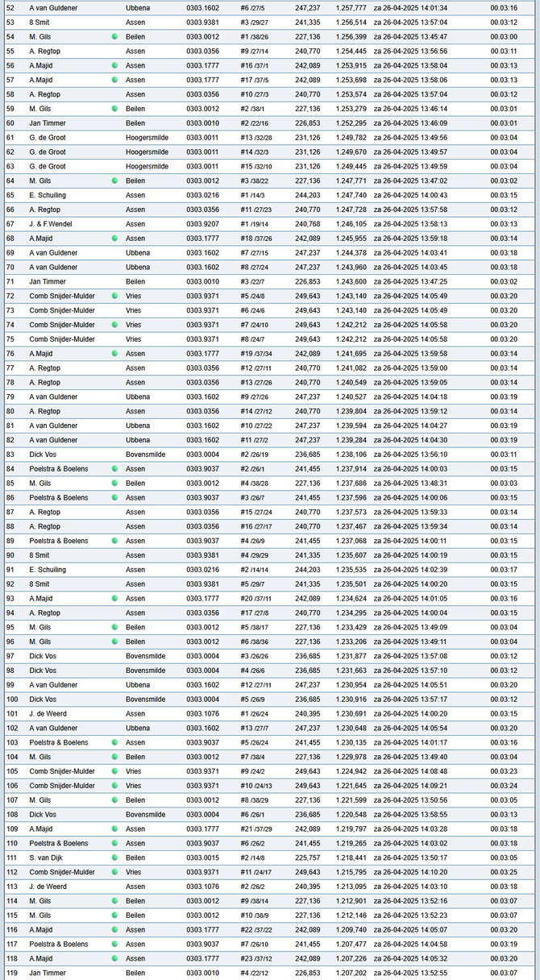Select Bovensmilde in row 83
Image resolution: width=540 pixels, height=980 pixels.
pos(145,455)
